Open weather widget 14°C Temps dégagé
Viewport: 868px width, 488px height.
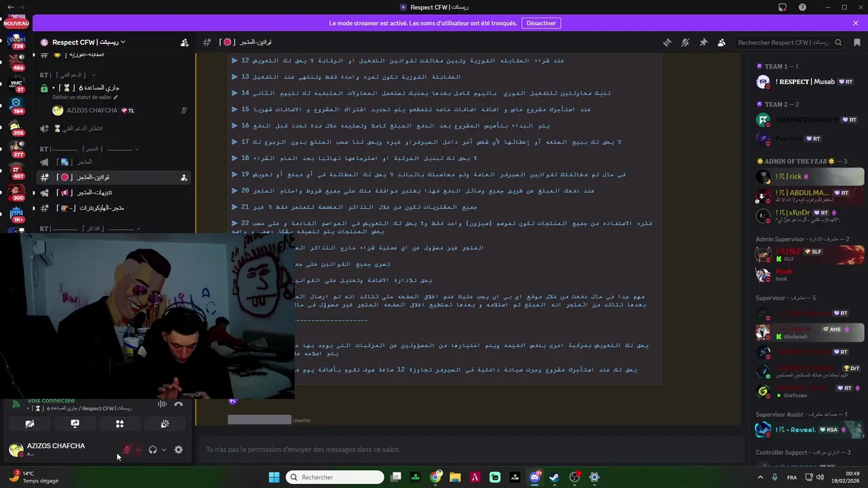pyautogui.click(x=34, y=477)
